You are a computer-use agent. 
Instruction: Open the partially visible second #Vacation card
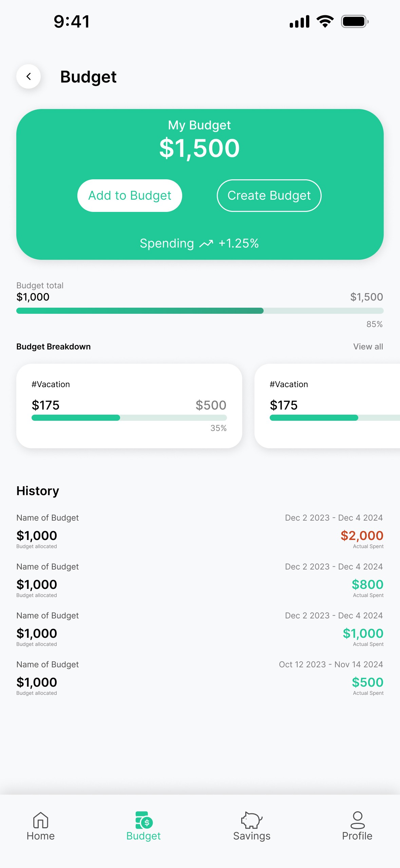point(327,406)
